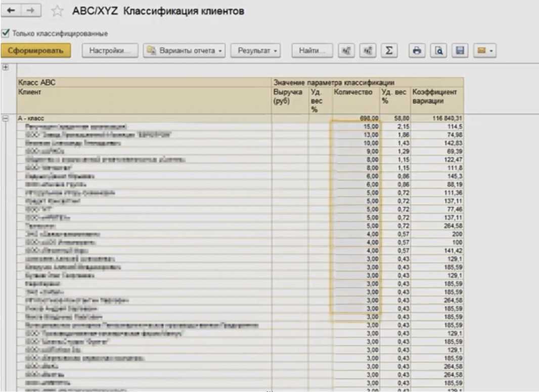The width and height of the screenshot is (539, 392).
Task: Select the 'Количество' column header
Action: (353, 93)
